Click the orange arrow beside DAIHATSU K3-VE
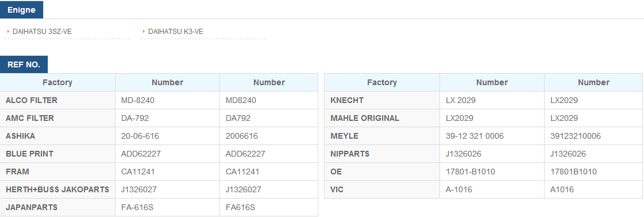644x217 pixels. click(x=144, y=31)
